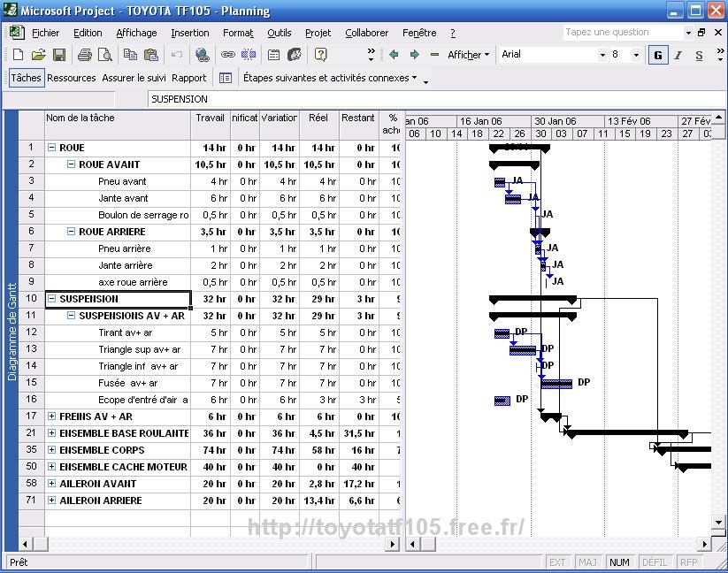Expand ENSEMBLE BASE ROULANTE task

tap(51, 433)
